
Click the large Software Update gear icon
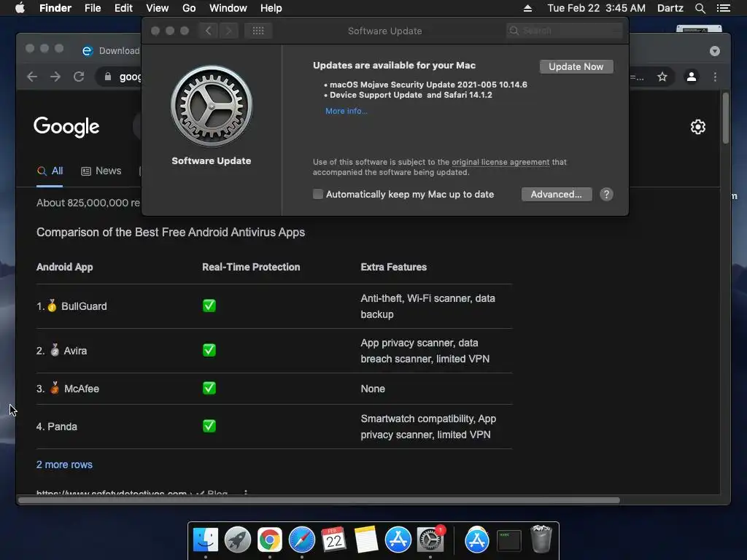click(212, 106)
